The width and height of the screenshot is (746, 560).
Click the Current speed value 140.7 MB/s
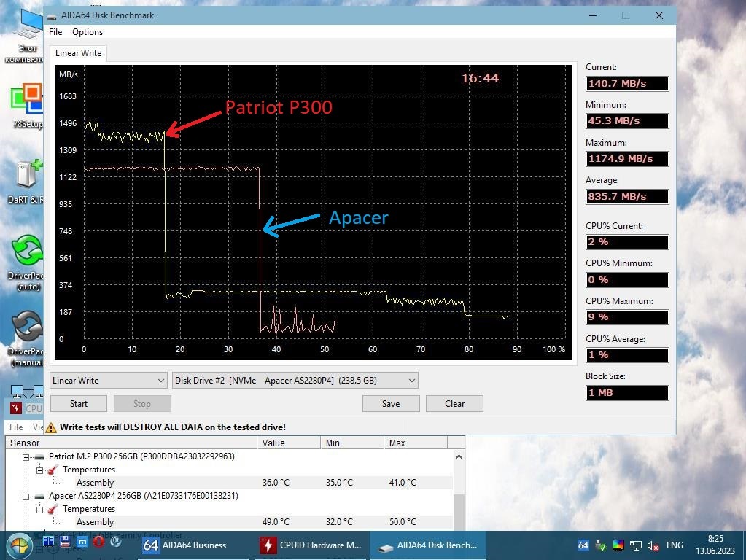pos(627,84)
